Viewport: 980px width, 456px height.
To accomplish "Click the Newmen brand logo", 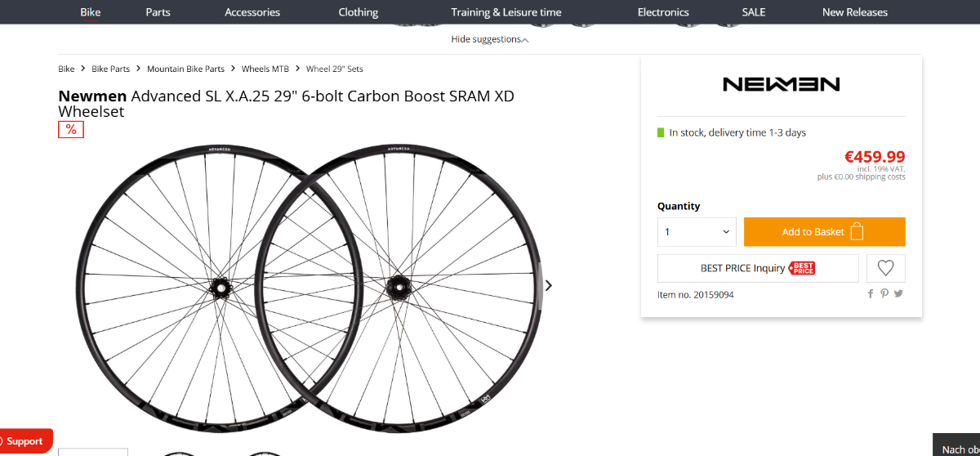I will point(782,84).
